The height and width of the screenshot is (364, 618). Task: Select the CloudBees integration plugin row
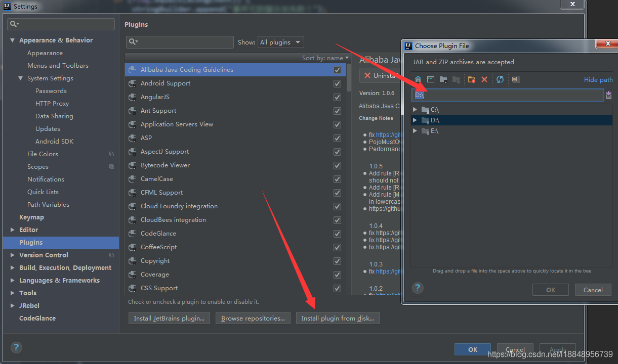pyautogui.click(x=235, y=220)
